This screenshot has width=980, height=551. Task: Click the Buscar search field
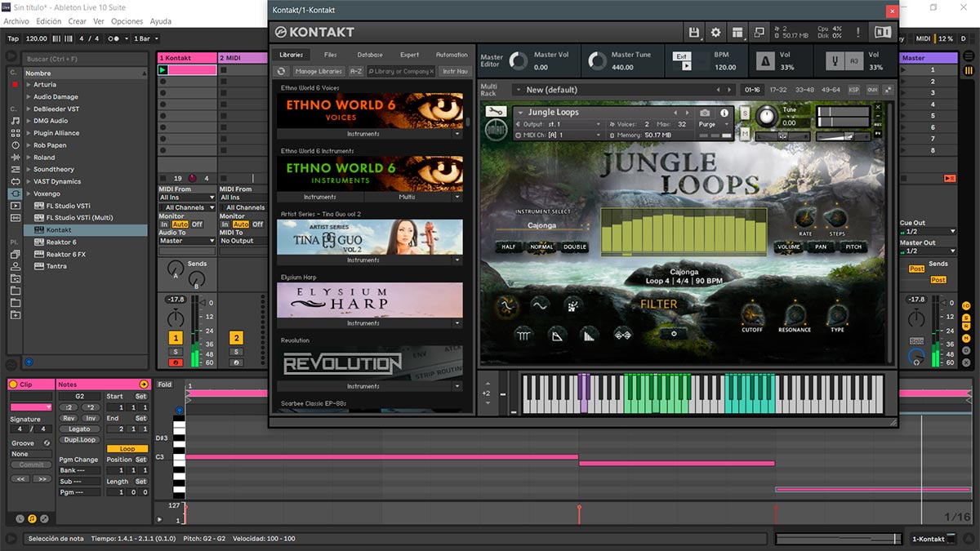pyautogui.click(x=86, y=59)
